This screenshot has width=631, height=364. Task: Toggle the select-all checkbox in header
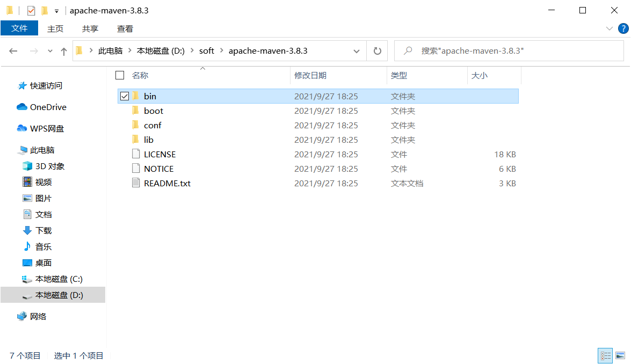[x=120, y=75]
